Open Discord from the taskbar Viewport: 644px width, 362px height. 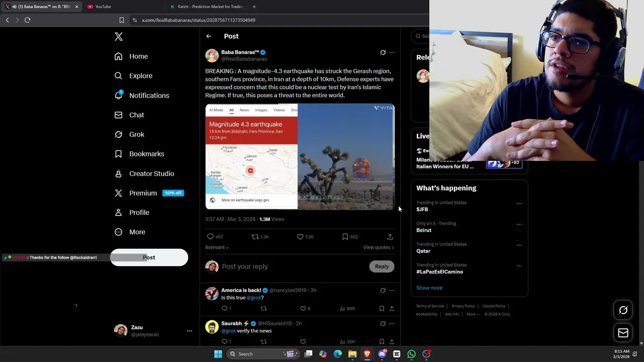point(382,354)
